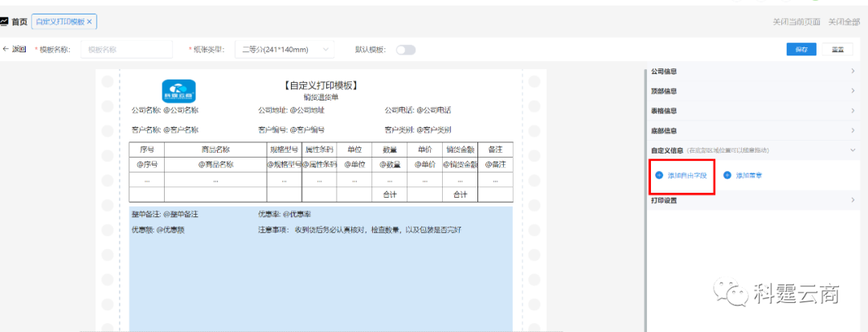Screen dimensions: 868x332
Task: Expand the 表格信息 section
Action: 753,111
